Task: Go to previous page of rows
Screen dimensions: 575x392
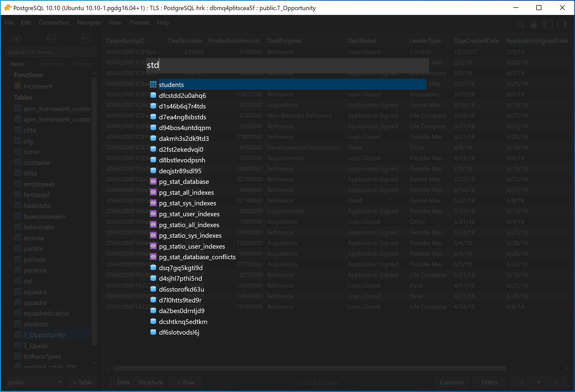Action: tap(522, 382)
